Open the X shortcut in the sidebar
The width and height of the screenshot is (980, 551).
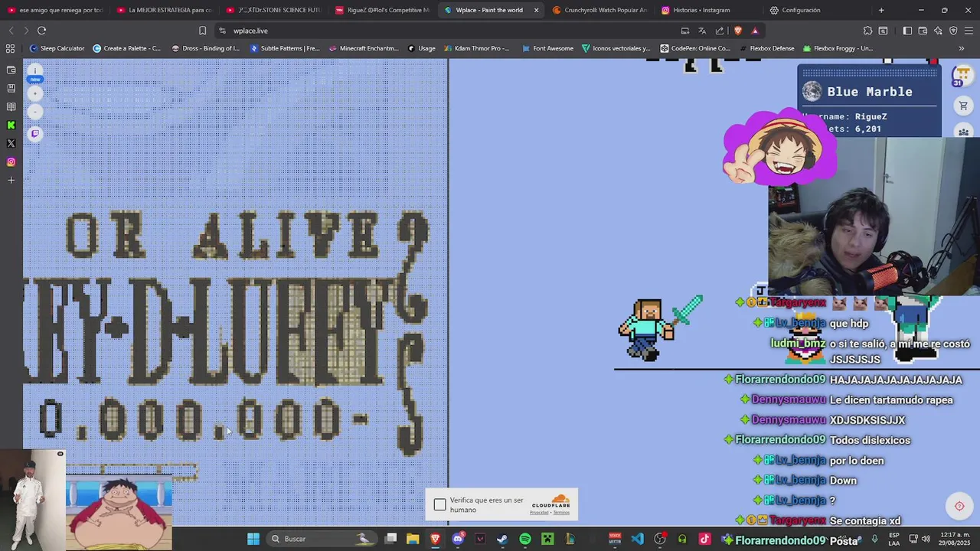(x=11, y=143)
